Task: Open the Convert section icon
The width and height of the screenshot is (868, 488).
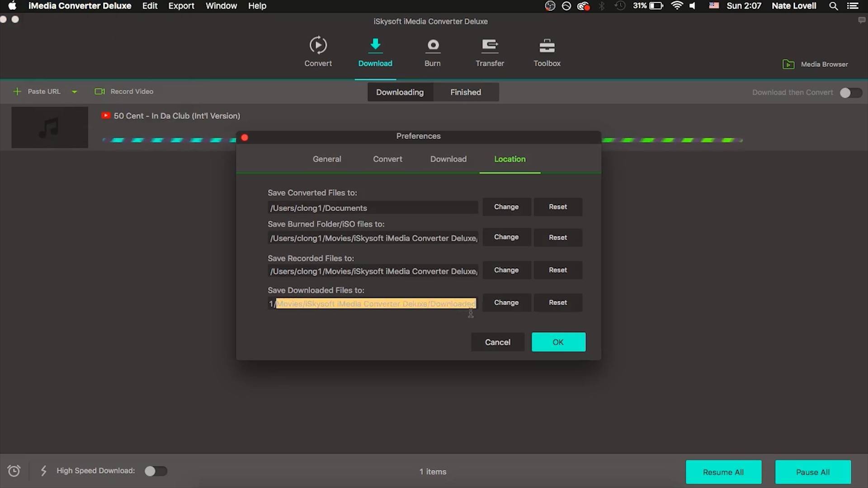Action: [x=318, y=45]
